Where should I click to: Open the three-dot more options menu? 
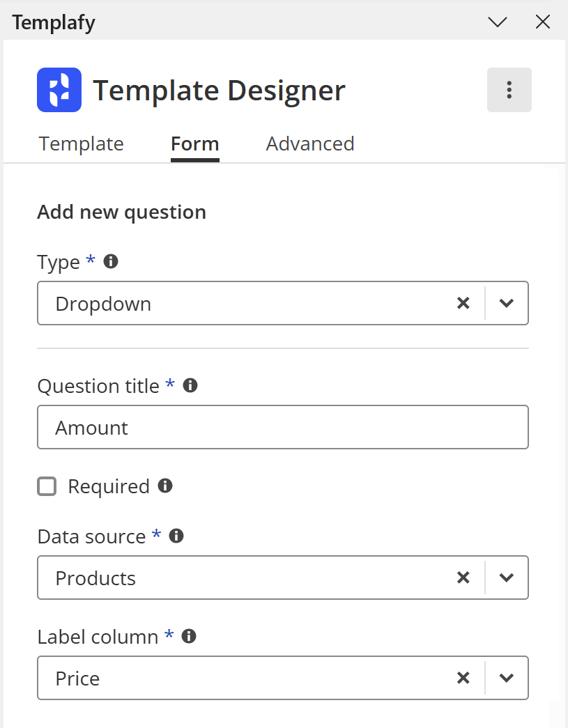509,90
